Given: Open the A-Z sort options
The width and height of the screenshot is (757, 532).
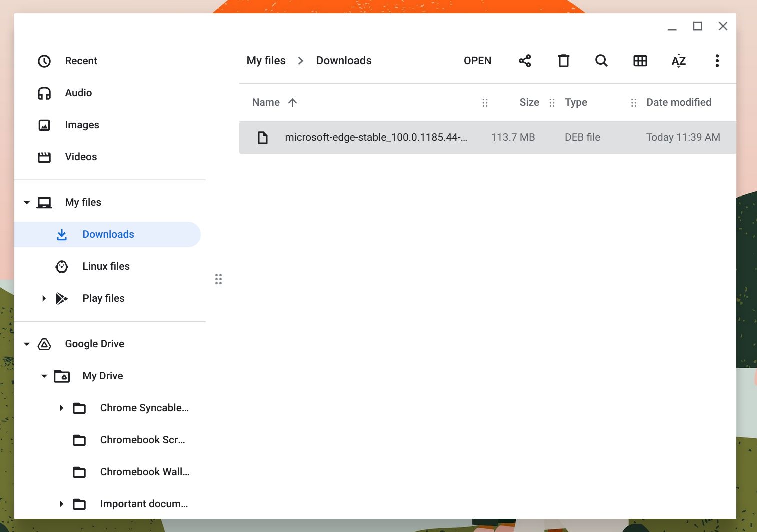Looking at the screenshot, I should (678, 60).
